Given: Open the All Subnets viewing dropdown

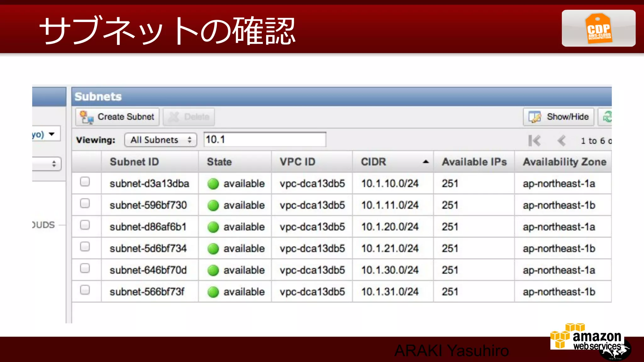Looking at the screenshot, I should pyautogui.click(x=160, y=140).
